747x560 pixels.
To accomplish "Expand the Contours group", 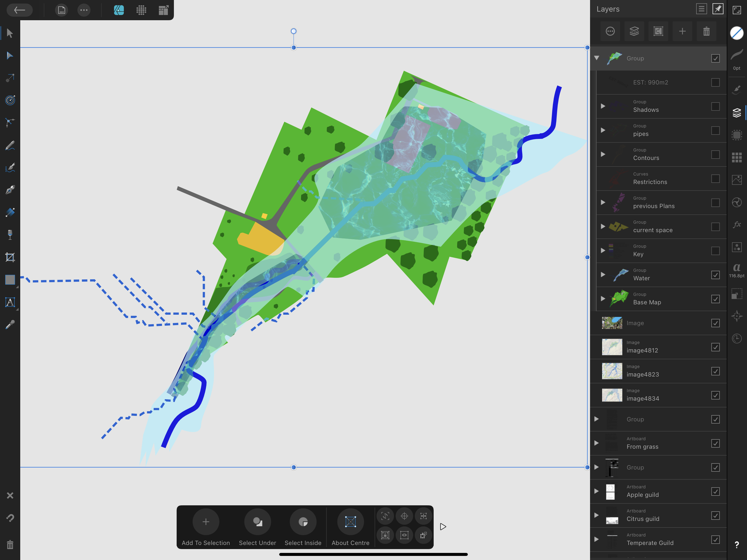I will (604, 155).
